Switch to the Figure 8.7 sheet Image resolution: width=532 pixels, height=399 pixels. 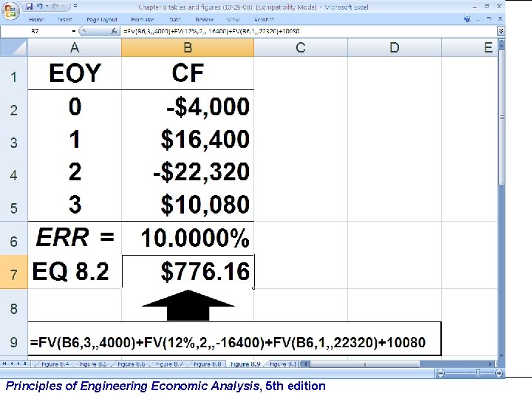[169, 364]
